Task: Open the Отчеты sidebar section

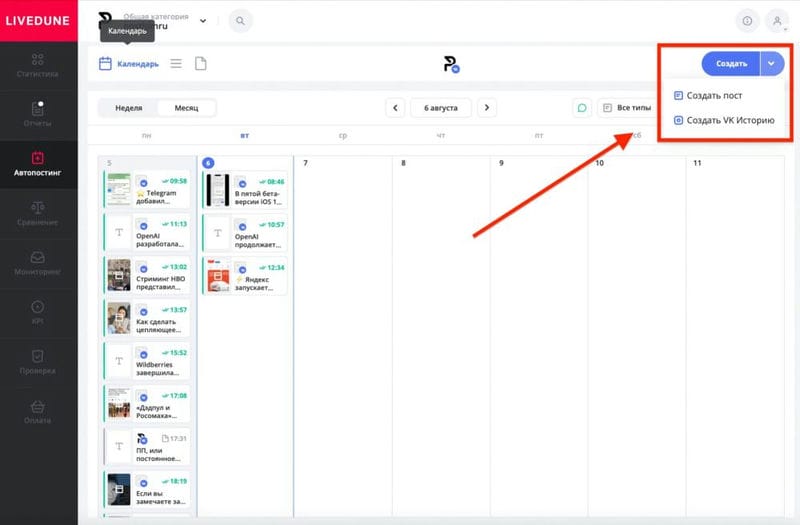Action: click(37, 115)
